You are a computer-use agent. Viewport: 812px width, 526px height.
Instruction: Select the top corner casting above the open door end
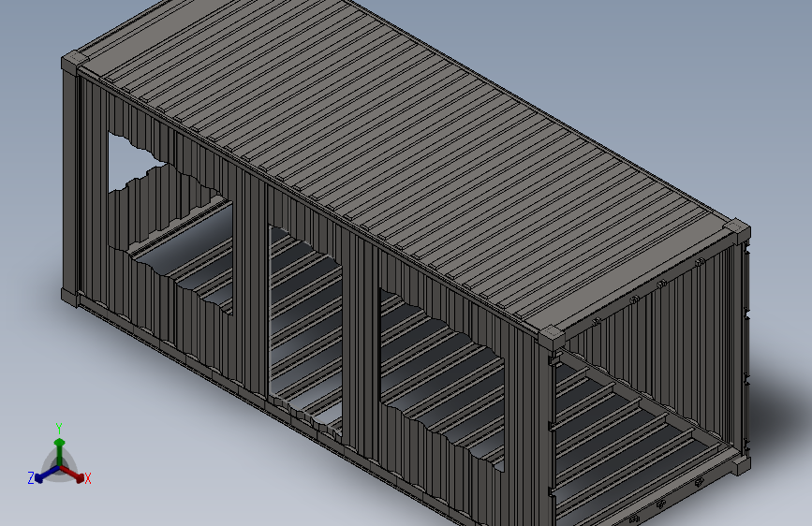pos(552,338)
